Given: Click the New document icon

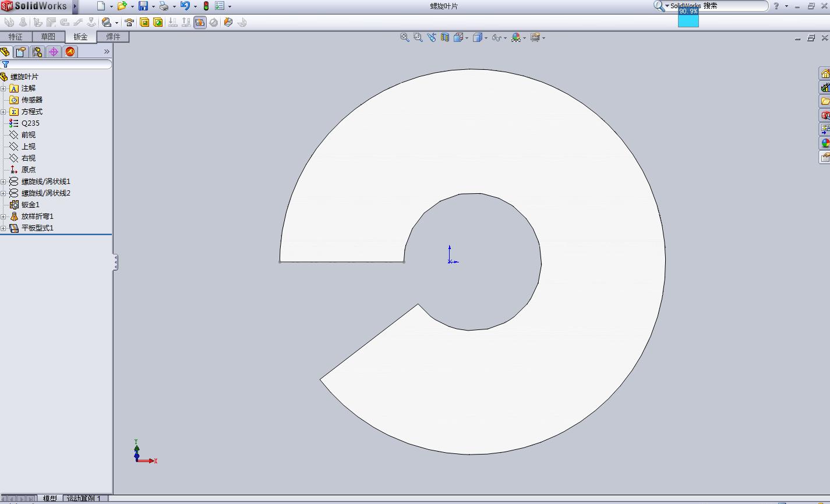Looking at the screenshot, I should tap(101, 6).
